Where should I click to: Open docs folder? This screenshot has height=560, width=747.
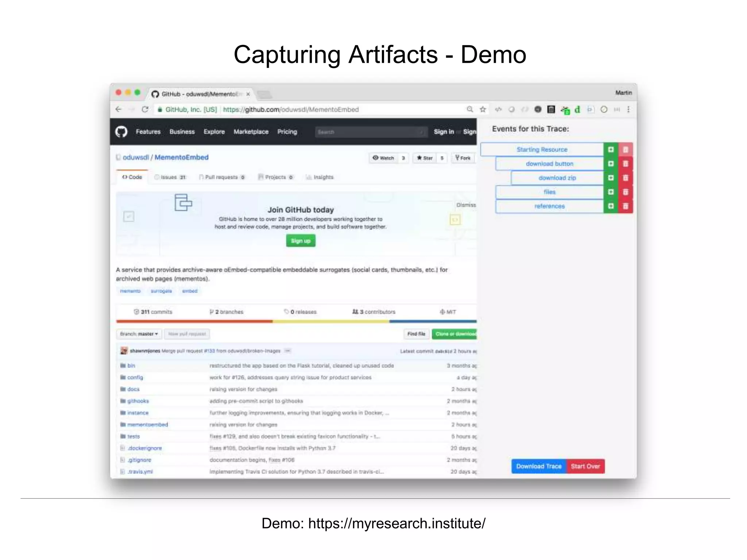(x=133, y=389)
